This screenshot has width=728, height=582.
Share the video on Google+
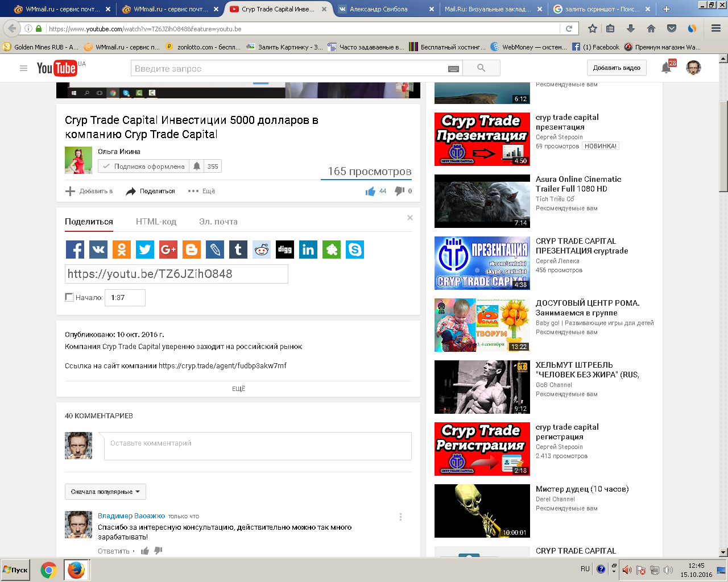click(x=168, y=250)
